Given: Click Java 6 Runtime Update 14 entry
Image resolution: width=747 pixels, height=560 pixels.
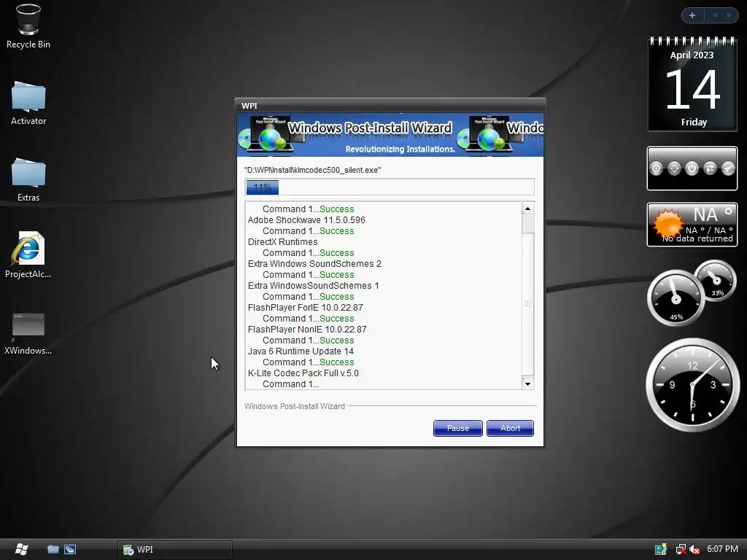Looking at the screenshot, I should click(x=301, y=351).
